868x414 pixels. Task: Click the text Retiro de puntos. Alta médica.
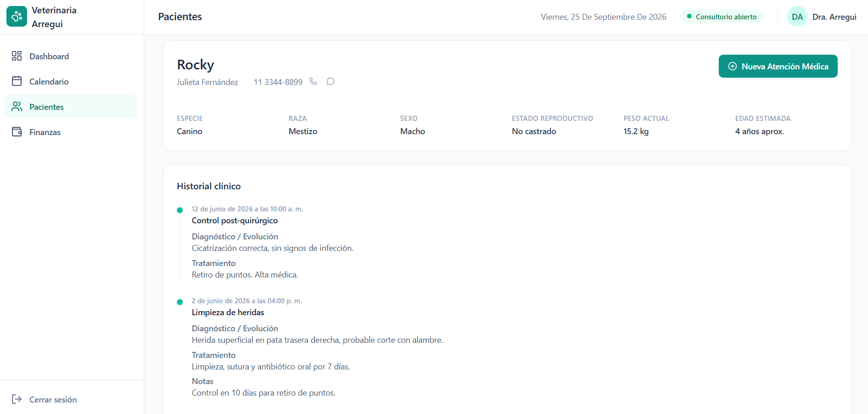pos(245,275)
